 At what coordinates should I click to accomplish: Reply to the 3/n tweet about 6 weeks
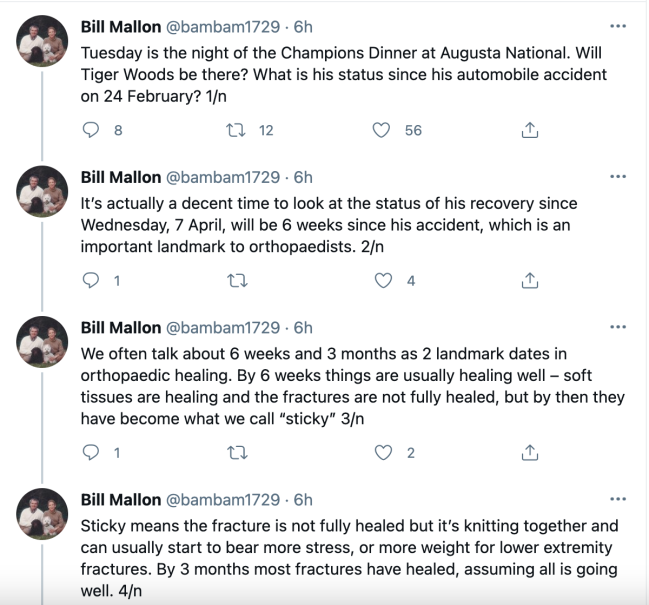(x=91, y=453)
